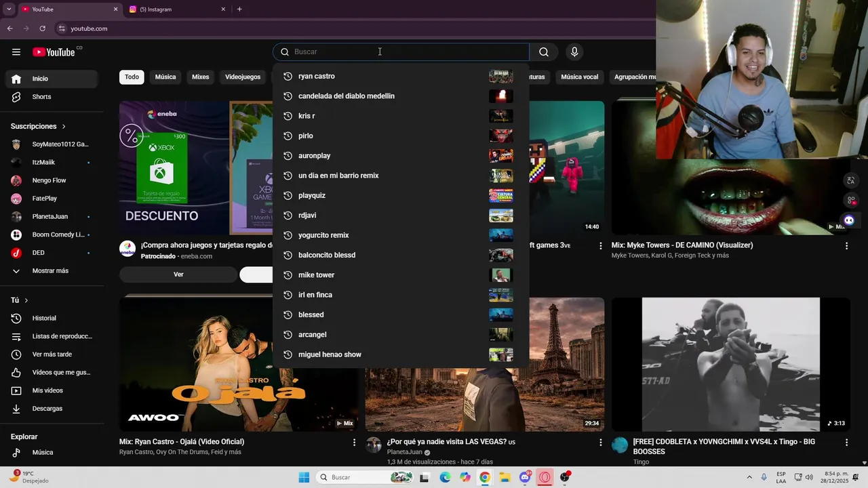Screen dimensions: 868x488
Task: Switch to the Instagram browser tab
Action: [x=177, y=9]
